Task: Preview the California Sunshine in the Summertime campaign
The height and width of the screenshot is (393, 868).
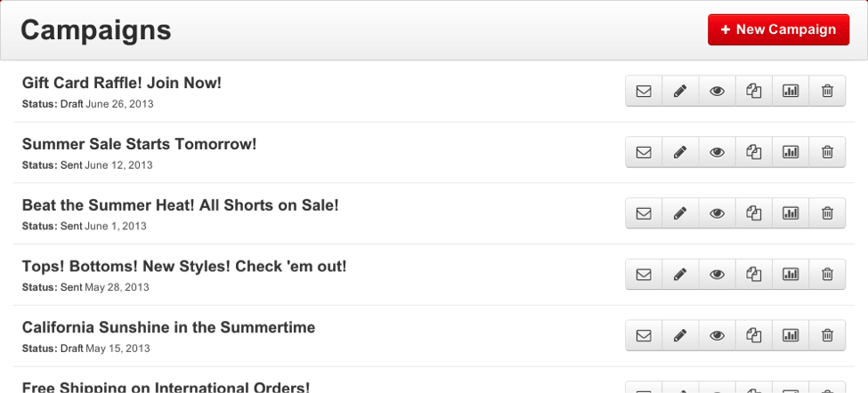Action: (717, 335)
